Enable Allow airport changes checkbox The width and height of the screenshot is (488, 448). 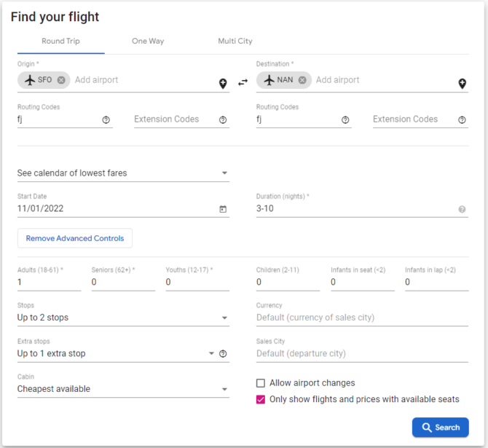pos(261,383)
